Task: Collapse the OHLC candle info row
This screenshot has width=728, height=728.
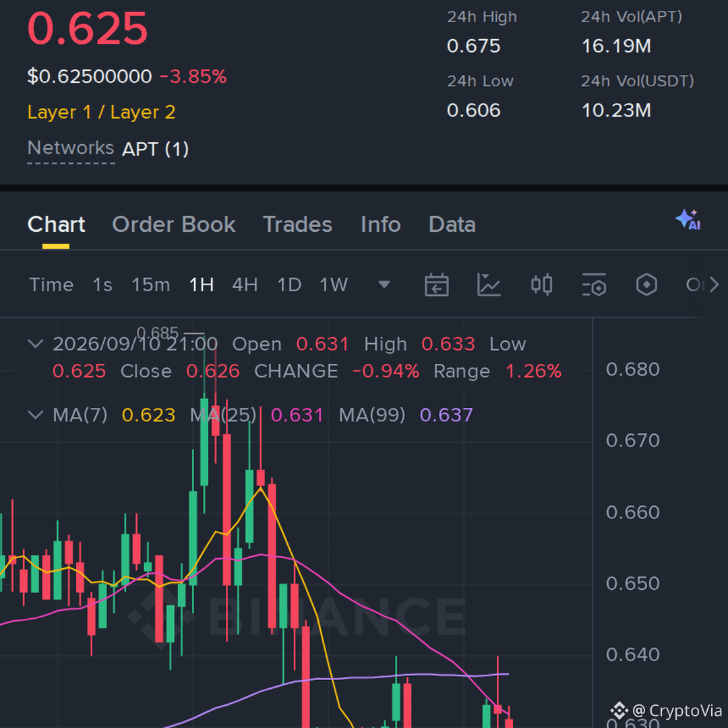Action: (x=36, y=344)
